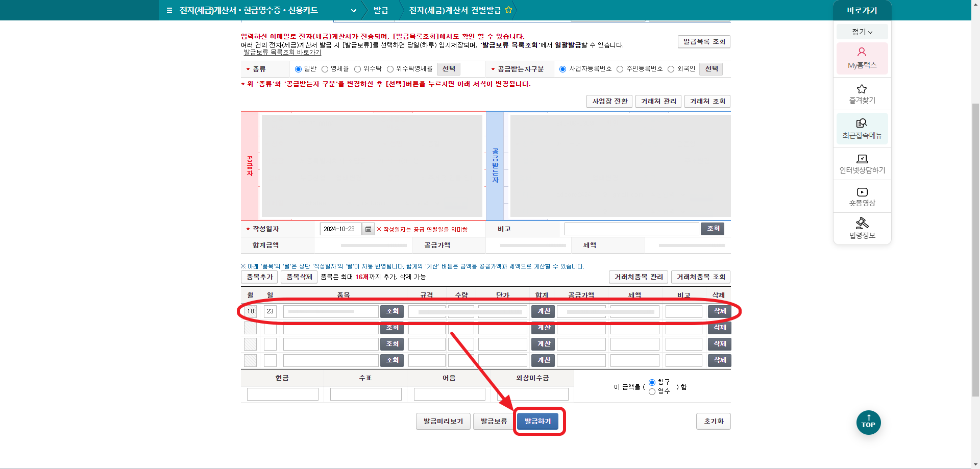Follow 발급보류 목록조회 바로가기 link
This screenshot has height=469, width=980.
tap(282, 53)
